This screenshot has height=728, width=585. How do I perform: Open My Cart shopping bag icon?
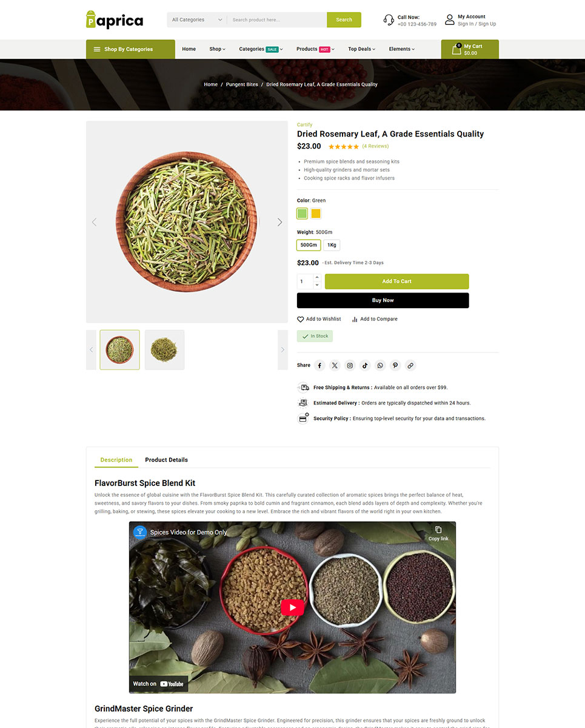point(456,49)
